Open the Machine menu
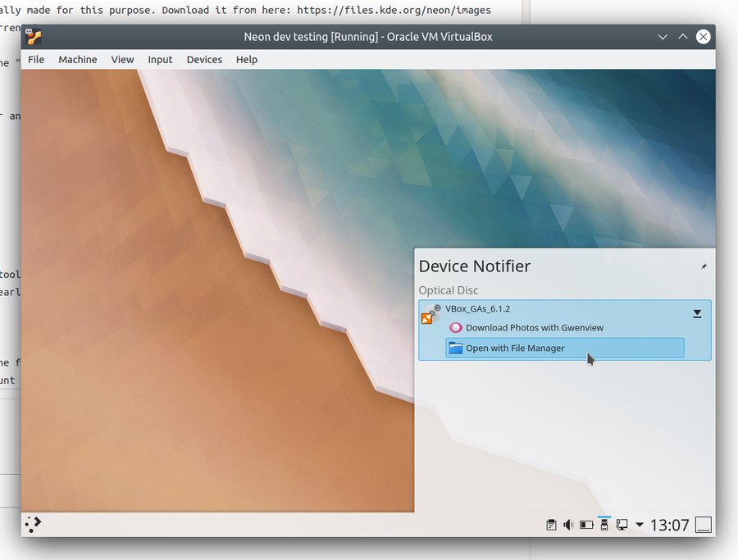This screenshot has width=738, height=560. pyautogui.click(x=78, y=60)
